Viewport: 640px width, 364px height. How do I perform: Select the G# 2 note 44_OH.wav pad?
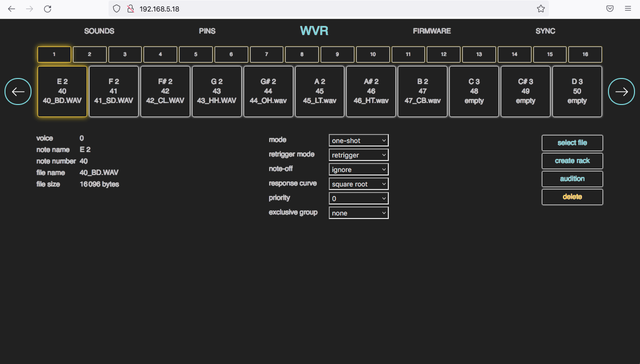(268, 91)
